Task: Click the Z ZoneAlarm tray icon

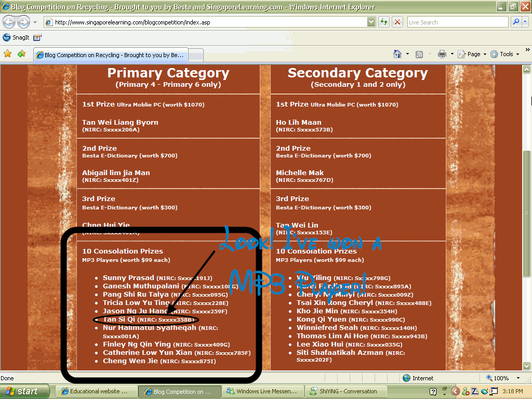Action: pyautogui.click(x=475, y=392)
